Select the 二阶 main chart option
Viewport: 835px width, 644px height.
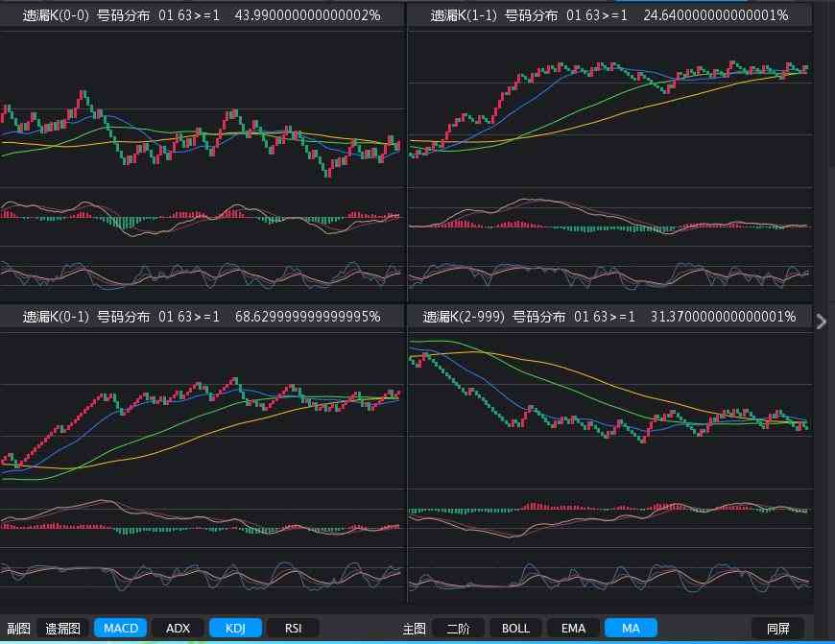pyautogui.click(x=458, y=628)
